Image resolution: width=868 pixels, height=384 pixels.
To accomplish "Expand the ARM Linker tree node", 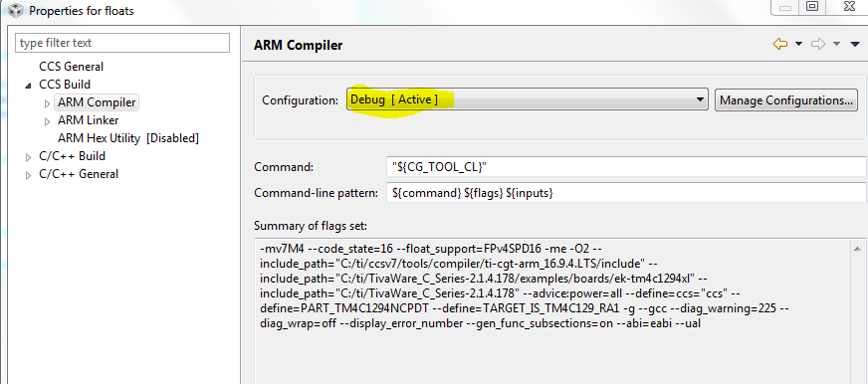I will (47, 121).
